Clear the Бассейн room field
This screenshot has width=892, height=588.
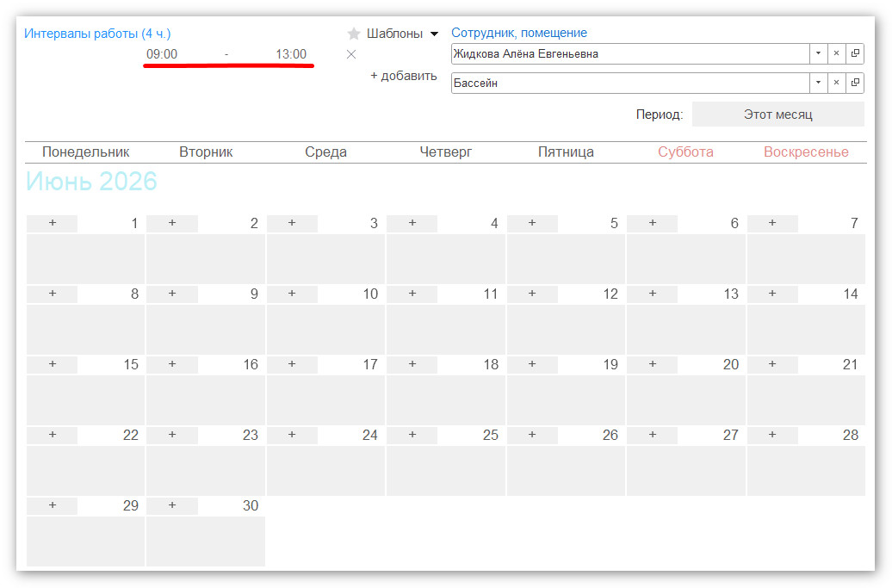pyautogui.click(x=836, y=83)
